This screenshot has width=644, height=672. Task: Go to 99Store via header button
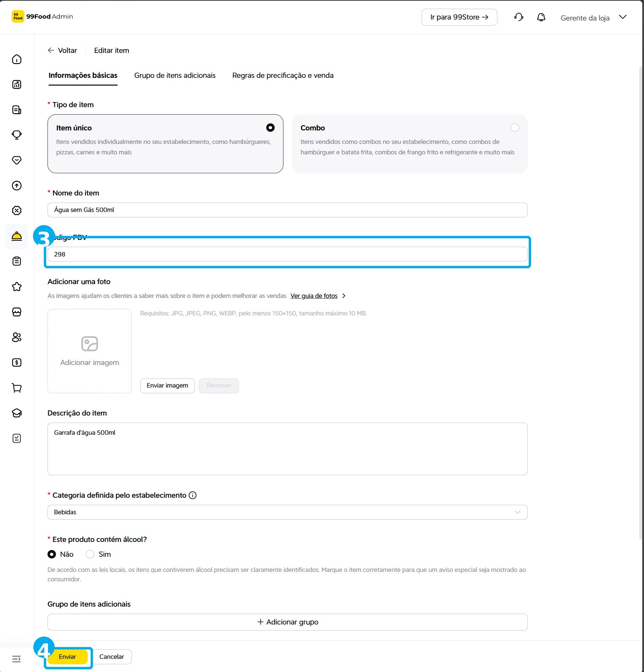459,17
